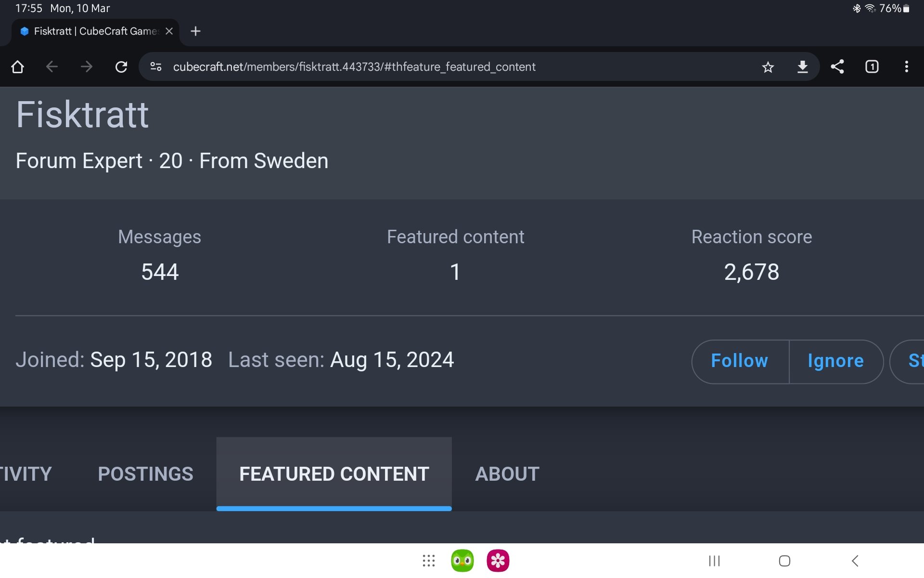
Task: Open recent apps navigation button
Action: (714, 561)
